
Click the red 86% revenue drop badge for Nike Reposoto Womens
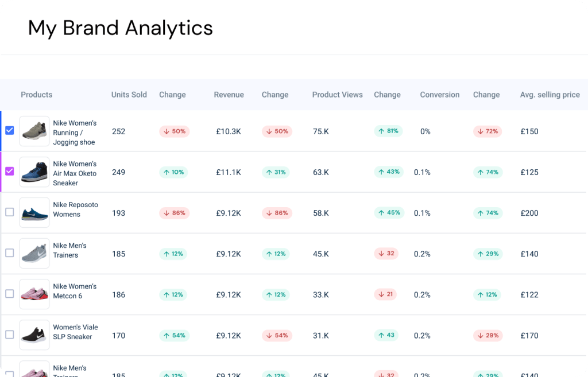(277, 213)
